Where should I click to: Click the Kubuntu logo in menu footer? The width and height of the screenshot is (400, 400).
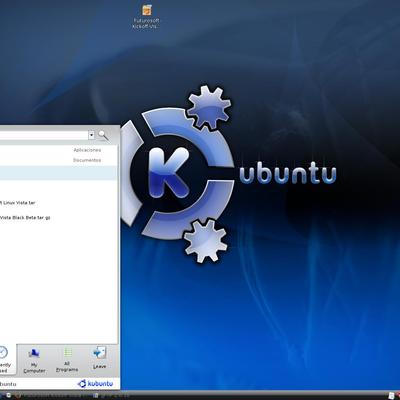[x=95, y=384]
